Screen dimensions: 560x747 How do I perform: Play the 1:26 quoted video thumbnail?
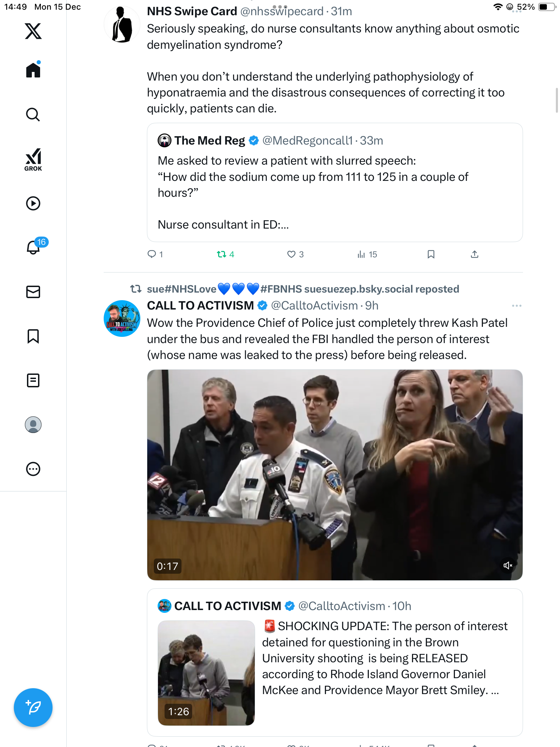tap(206, 673)
